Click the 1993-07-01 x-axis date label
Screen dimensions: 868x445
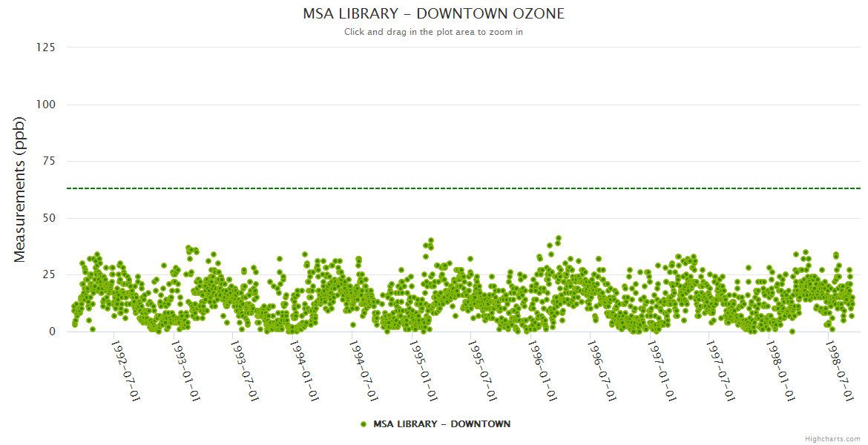point(246,371)
